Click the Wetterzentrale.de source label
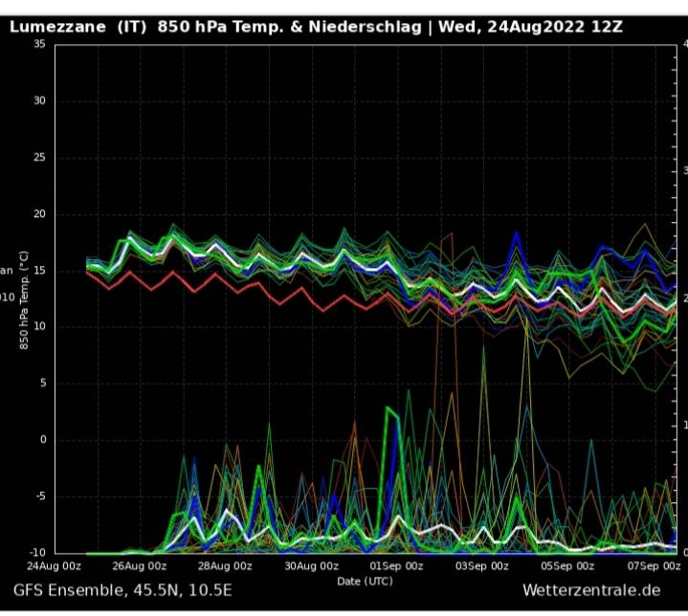 (590, 590)
